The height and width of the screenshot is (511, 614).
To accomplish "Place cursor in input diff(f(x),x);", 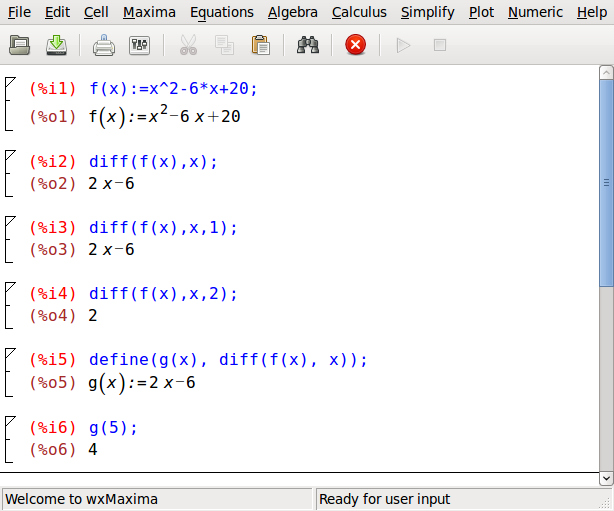I will 153,162.
